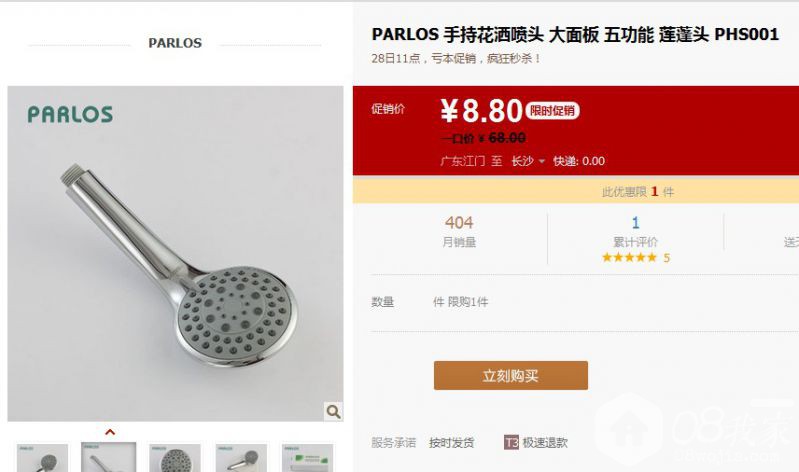This screenshot has width=799, height=472.
Task: Click the green PARLOS logo on image
Action: pyautogui.click(x=70, y=114)
